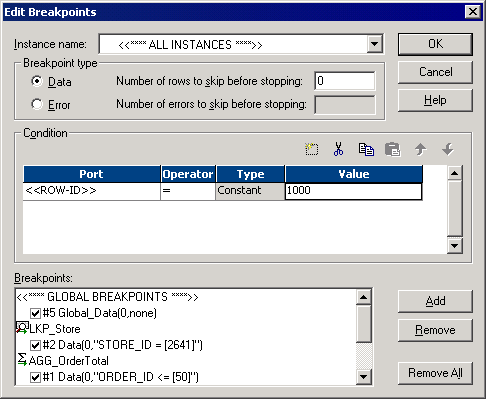Select the LKP_Store tree entry
The height and width of the screenshot is (399, 486).
[x=55, y=329]
